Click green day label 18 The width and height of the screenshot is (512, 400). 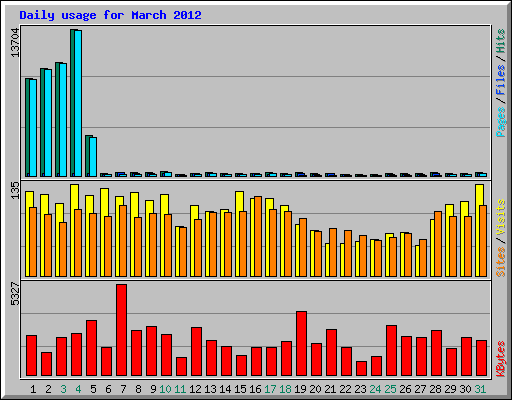[x=285, y=389]
